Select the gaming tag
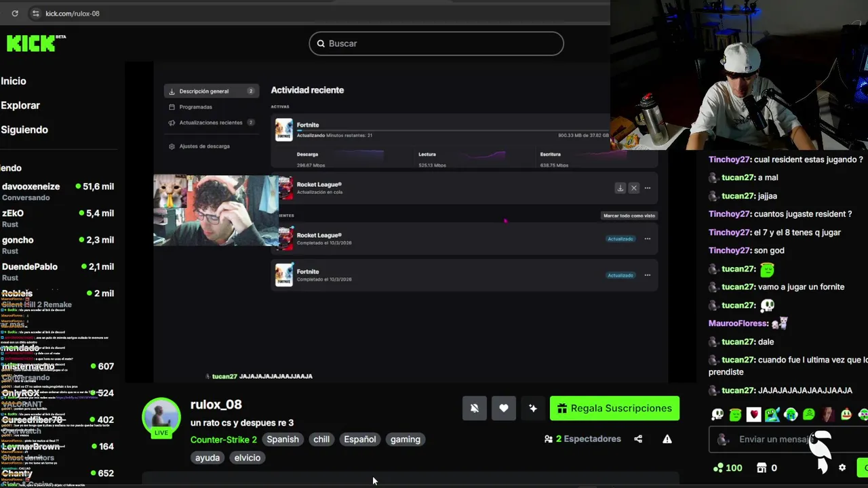 406,439
